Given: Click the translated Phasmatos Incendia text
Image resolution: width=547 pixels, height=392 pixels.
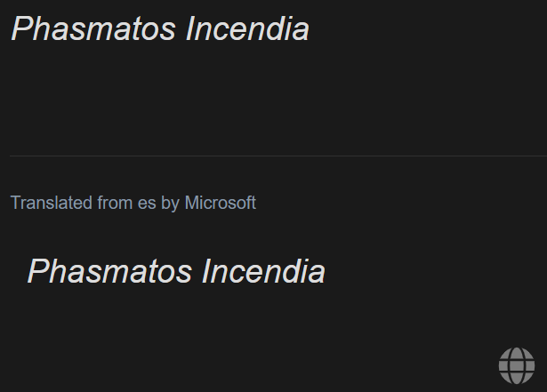Looking at the screenshot, I should point(176,272).
